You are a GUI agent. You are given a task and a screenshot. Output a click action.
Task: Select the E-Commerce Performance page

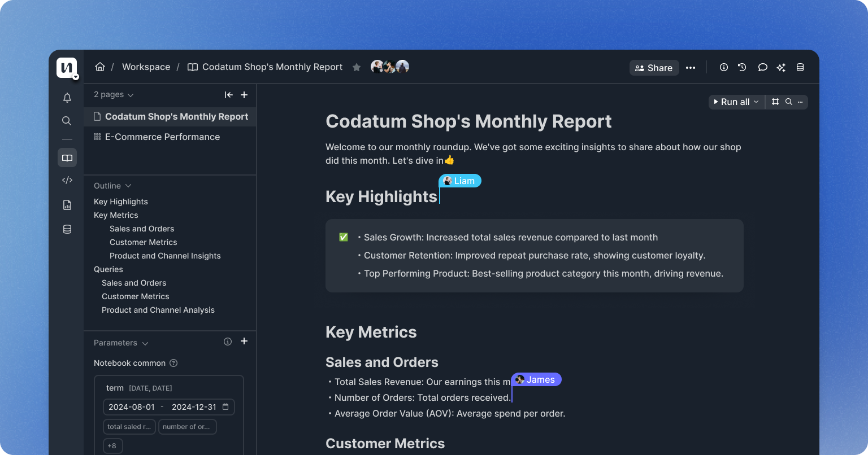tap(162, 137)
